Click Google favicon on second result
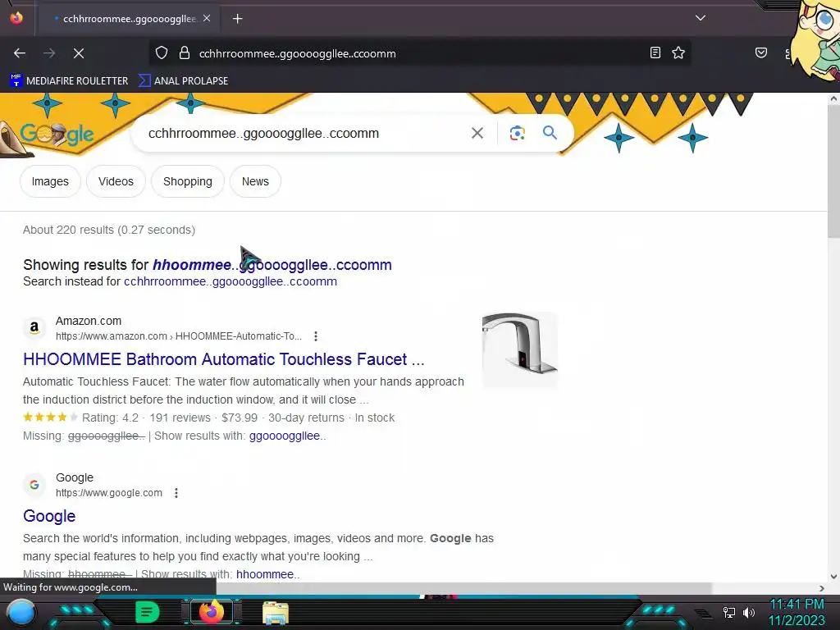Viewport: 840px width, 630px height. [34, 484]
